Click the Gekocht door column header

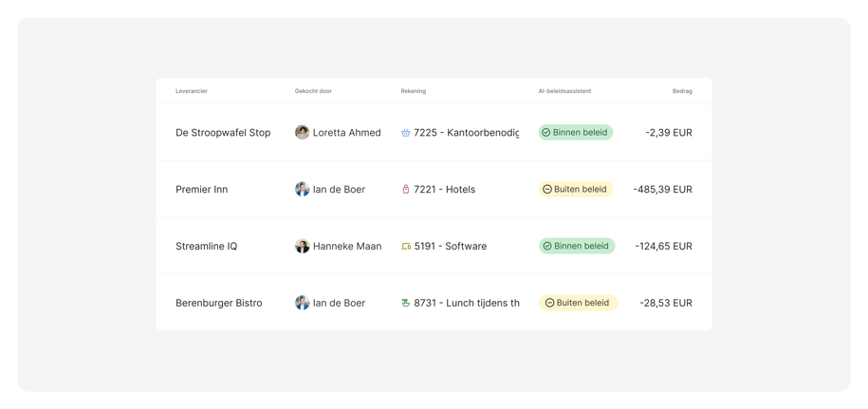click(313, 91)
